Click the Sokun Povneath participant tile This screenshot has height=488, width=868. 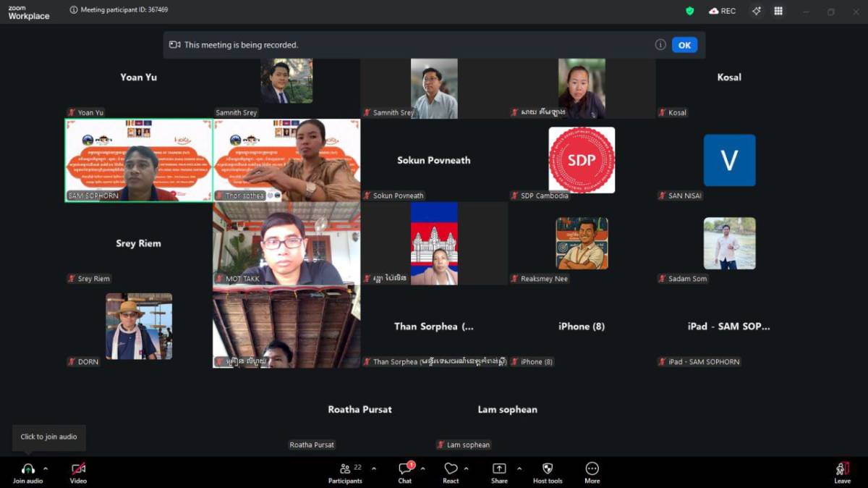(434, 160)
